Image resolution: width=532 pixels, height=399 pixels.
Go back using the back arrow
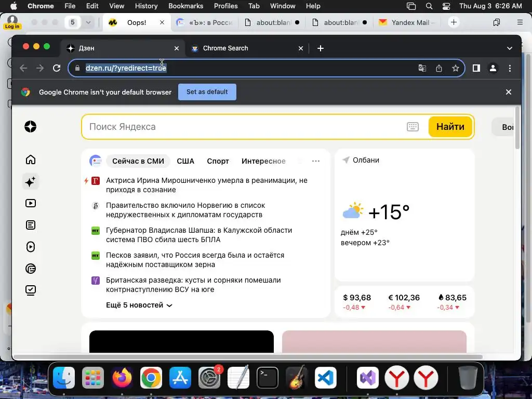(23, 68)
